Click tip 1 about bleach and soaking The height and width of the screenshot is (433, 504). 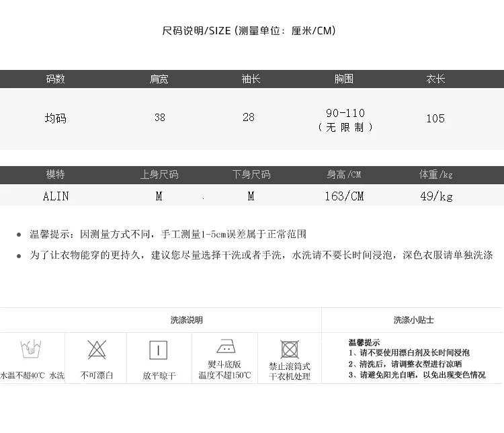point(409,353)
